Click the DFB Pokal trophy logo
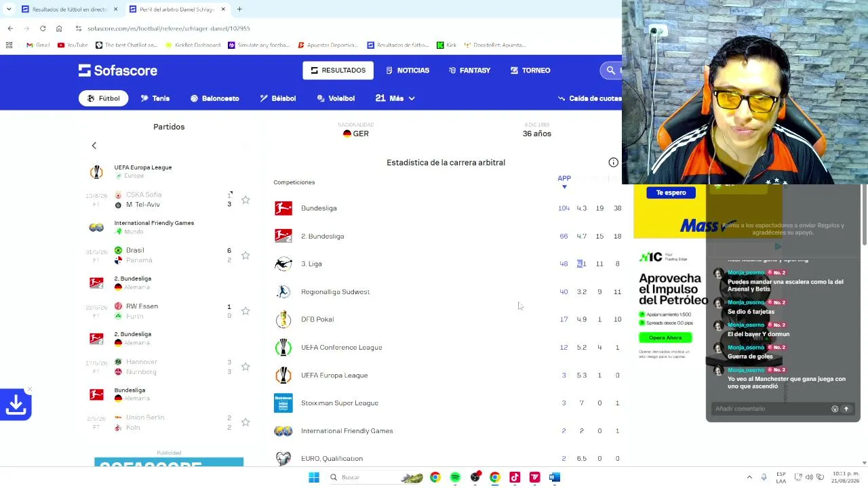Viewport: 868px width, 488px height. point(283,319)
